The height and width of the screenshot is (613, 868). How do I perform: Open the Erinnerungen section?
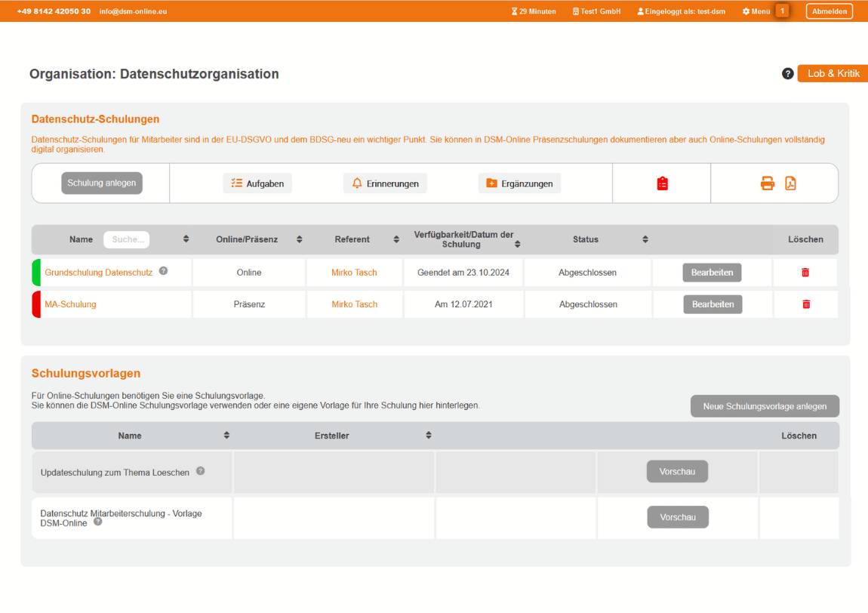tap(385, 183)
